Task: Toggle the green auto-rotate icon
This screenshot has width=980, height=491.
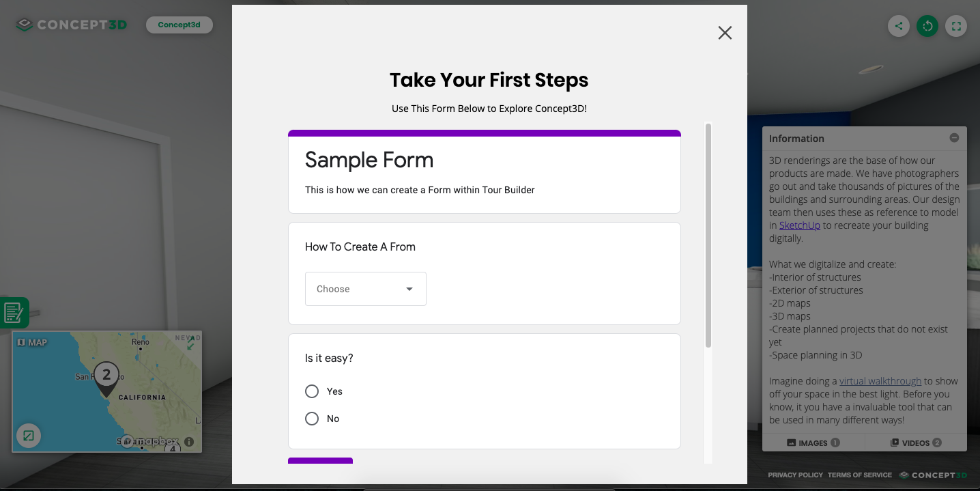Action: tap(927, 27)
